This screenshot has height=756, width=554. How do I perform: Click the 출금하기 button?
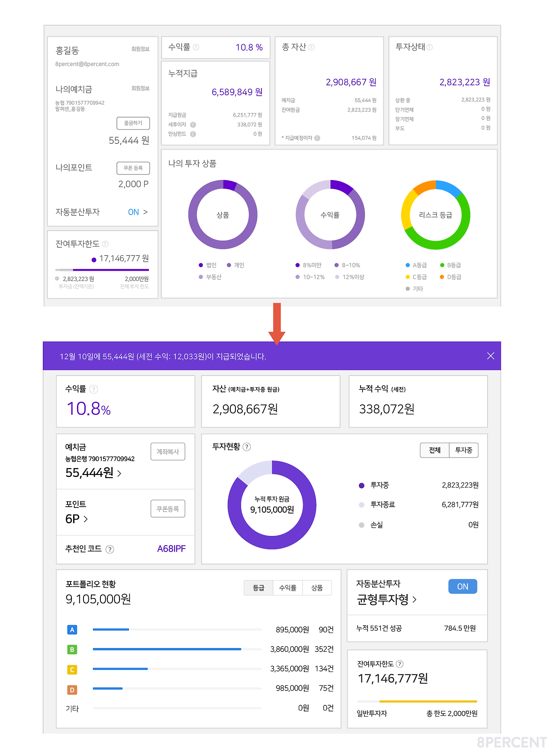(x=133, y=123)
